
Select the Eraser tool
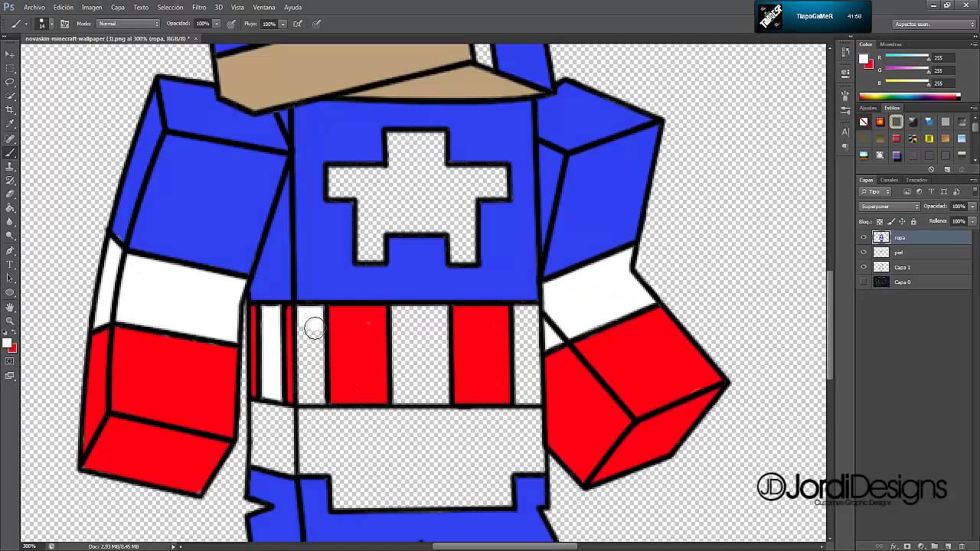(x=10, y=194)
